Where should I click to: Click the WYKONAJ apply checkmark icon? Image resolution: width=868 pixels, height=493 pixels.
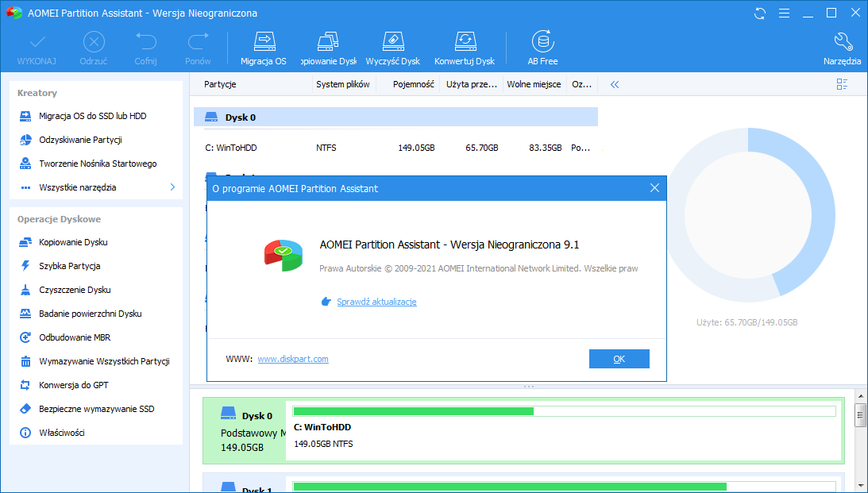[x=37, y=41]
